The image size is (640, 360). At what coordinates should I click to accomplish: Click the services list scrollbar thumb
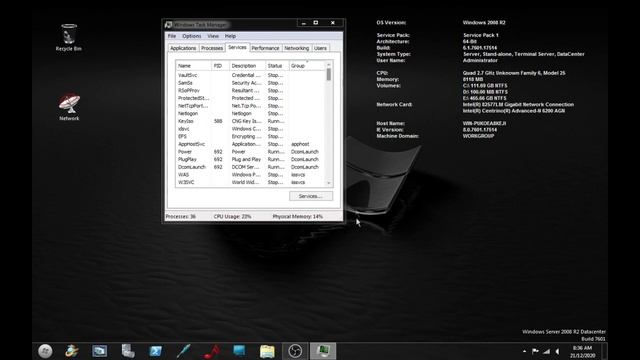click(329, 75)
